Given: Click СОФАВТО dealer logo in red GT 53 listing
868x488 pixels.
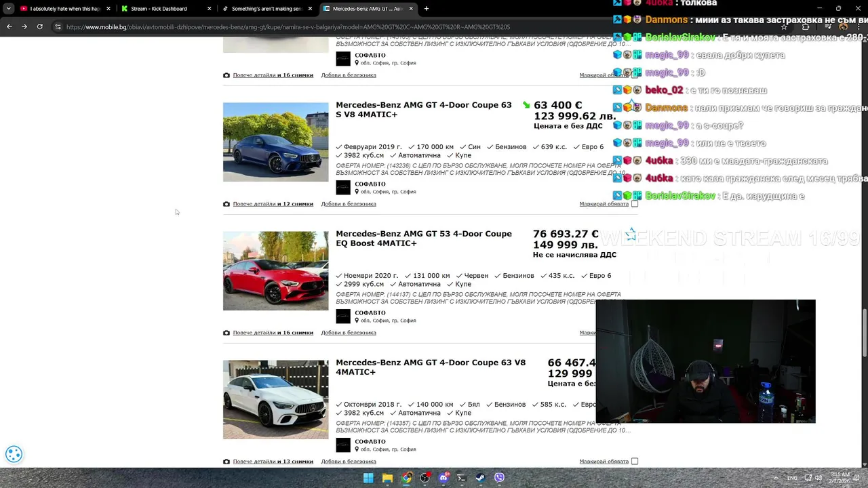Looking at the screenshot, I should point(343,317).
